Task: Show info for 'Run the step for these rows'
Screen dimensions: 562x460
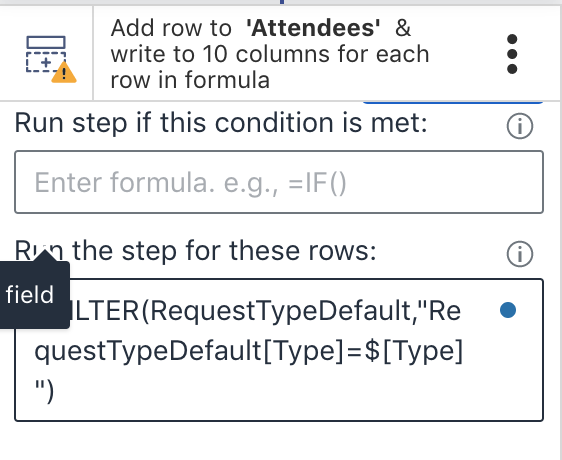Action: coord(520,254)
